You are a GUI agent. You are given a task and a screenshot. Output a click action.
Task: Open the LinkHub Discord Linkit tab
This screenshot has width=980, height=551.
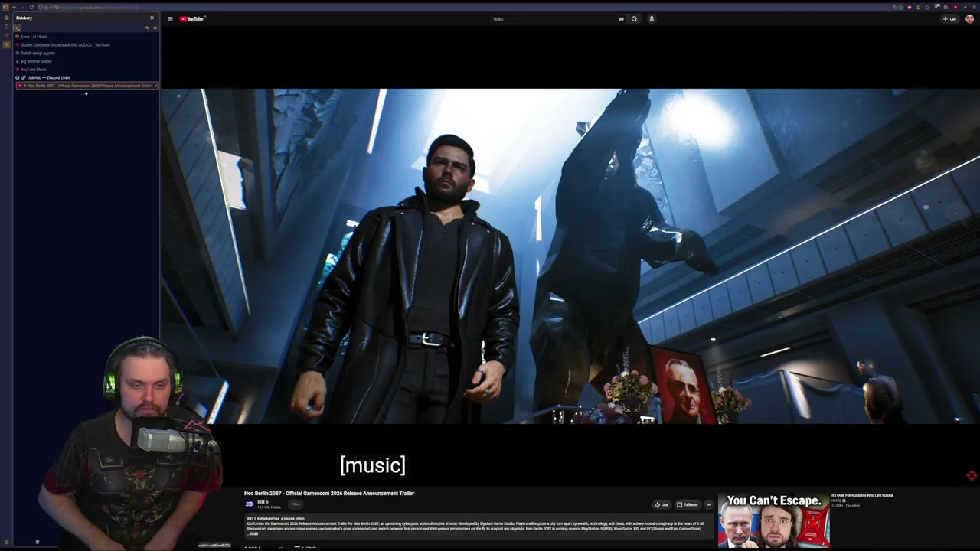coord(87,77)
